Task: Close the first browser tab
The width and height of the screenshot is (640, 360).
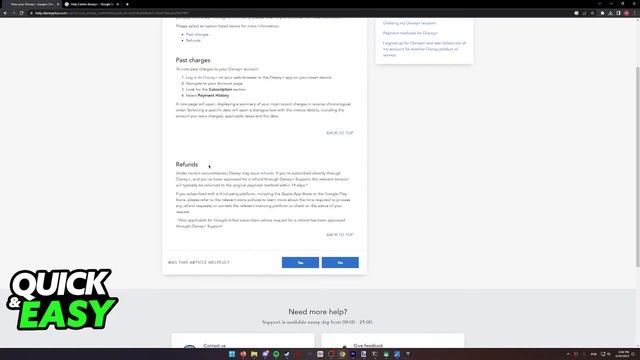Action: (x=58, y=4)
